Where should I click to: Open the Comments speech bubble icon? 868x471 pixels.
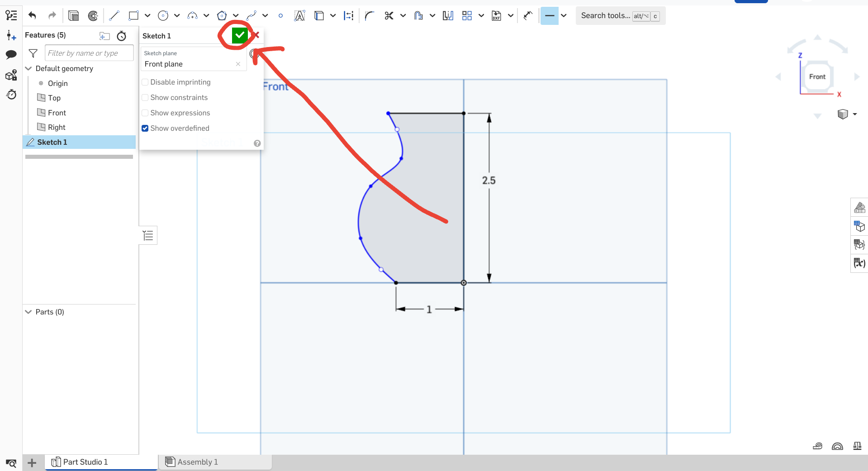(x=11, y=55)
